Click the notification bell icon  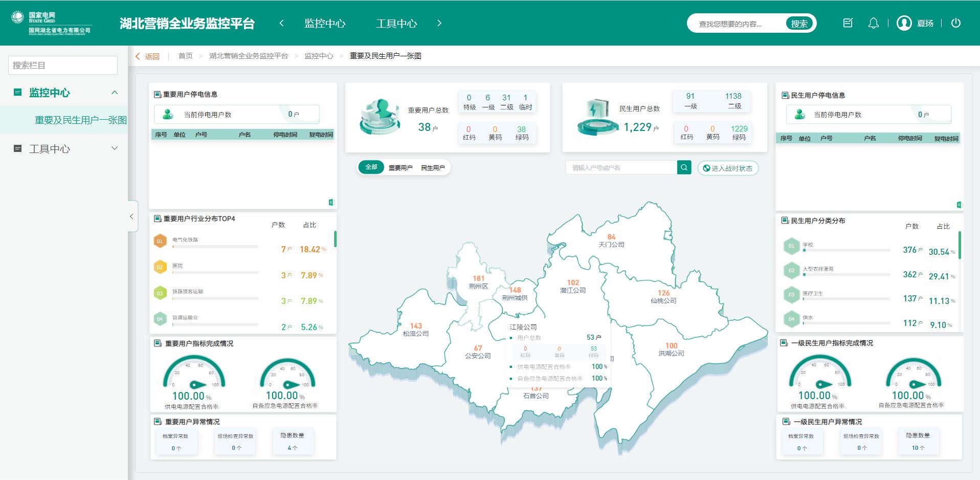click(873, 23)
